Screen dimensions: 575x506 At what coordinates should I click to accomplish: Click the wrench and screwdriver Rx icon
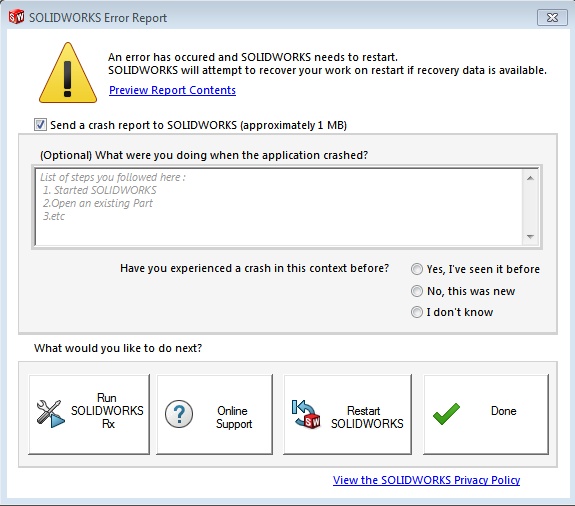[x=51, y=414]
